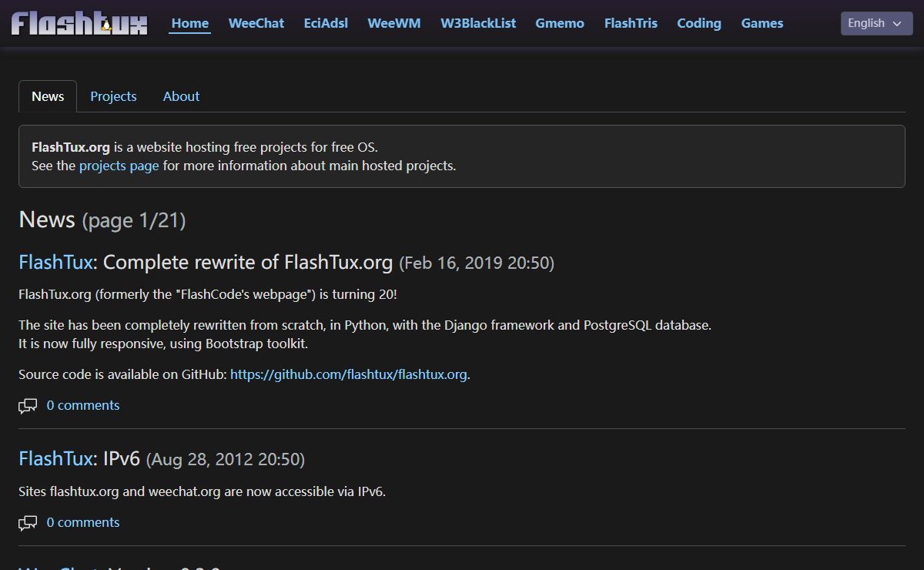Open FlashTris from navigation

click(631, 23)
